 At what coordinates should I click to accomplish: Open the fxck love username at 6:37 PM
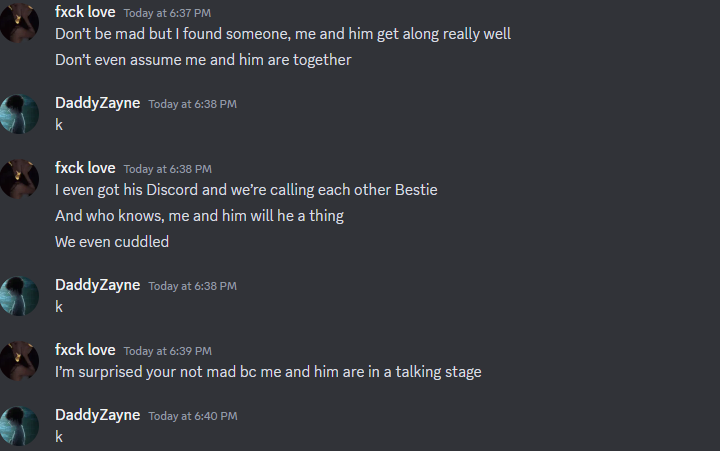coord(85,12)
